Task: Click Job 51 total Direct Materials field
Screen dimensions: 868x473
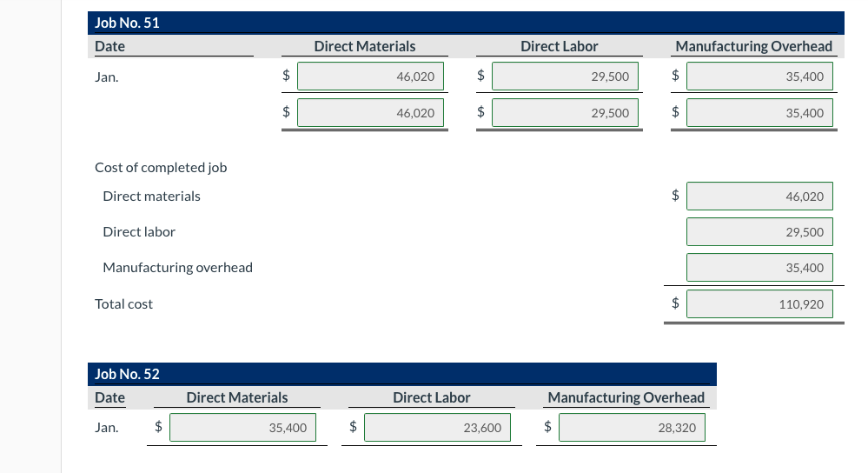Action: coord(370,112)
